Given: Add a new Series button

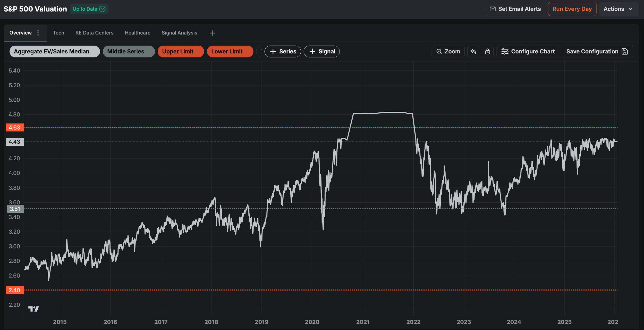Looking at the screenshot, I should coord(283,52).
